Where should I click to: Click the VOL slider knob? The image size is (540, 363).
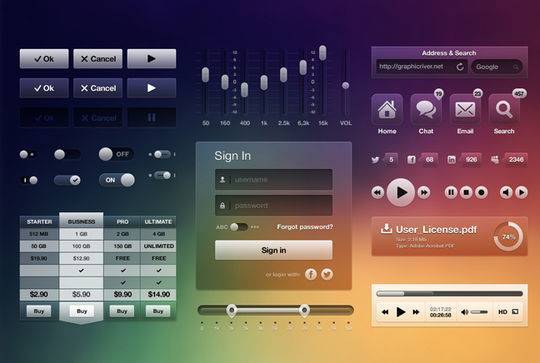(345, 85)
